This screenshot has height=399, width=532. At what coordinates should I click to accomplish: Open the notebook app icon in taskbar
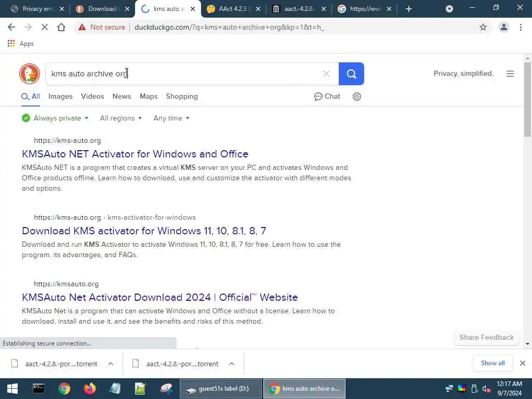click(x=115, y=389)
